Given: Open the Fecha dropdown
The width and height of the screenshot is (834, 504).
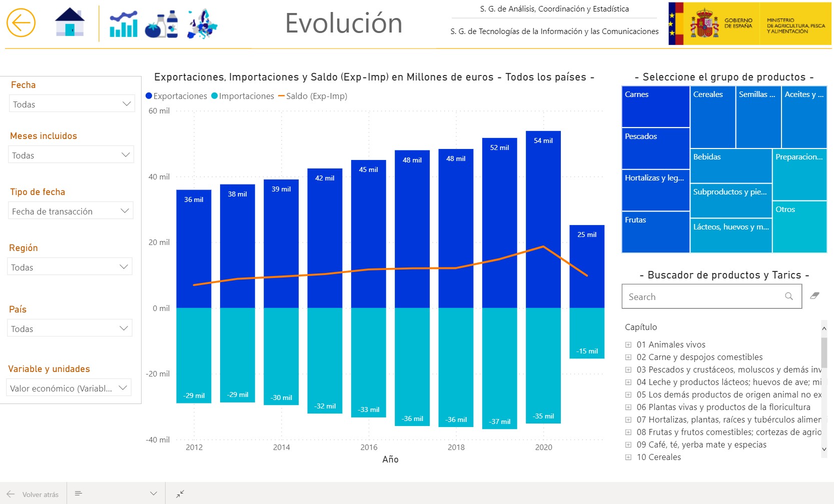Looking at the screenshot, I should click(x=72, y=104).
